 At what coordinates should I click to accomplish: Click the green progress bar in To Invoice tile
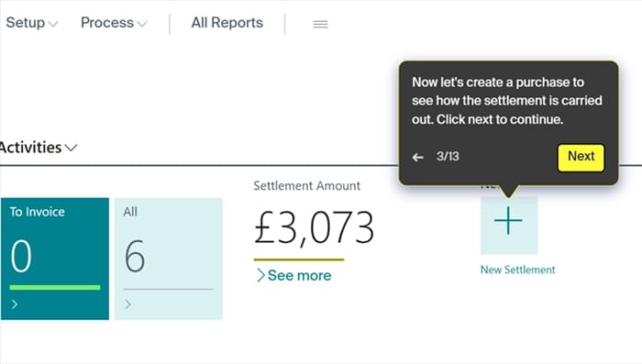click(55, 287)
